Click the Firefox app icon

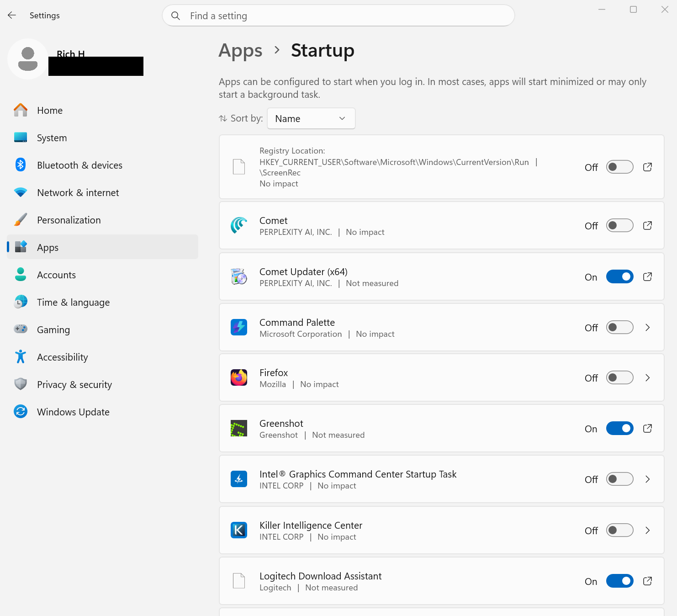(239, 377)
